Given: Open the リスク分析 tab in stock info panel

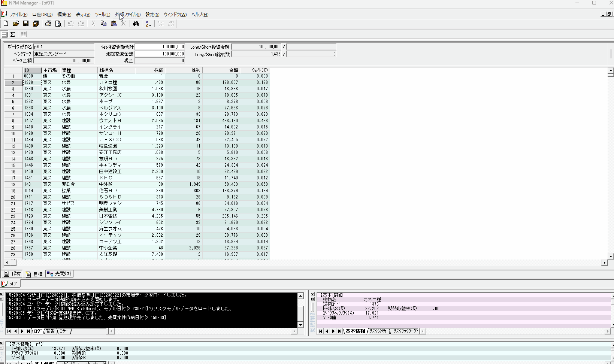Looking at the screenshot, I should [378, 331].
